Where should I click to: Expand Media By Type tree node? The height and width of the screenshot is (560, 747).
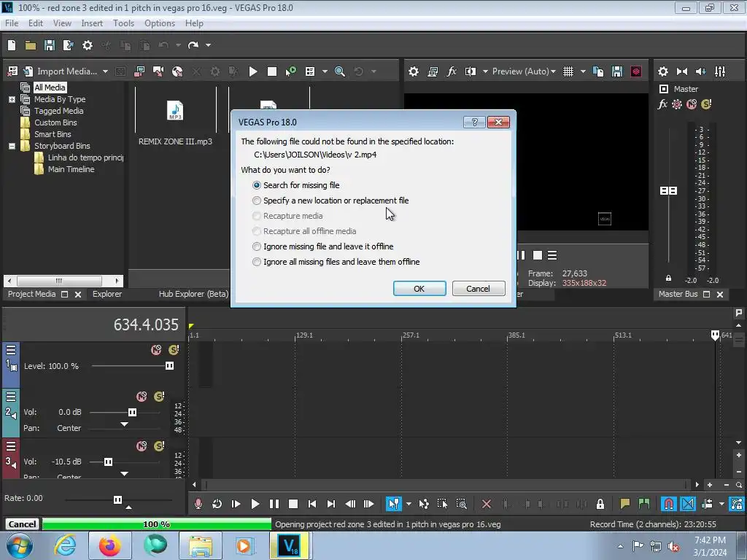tap(12, 99)
